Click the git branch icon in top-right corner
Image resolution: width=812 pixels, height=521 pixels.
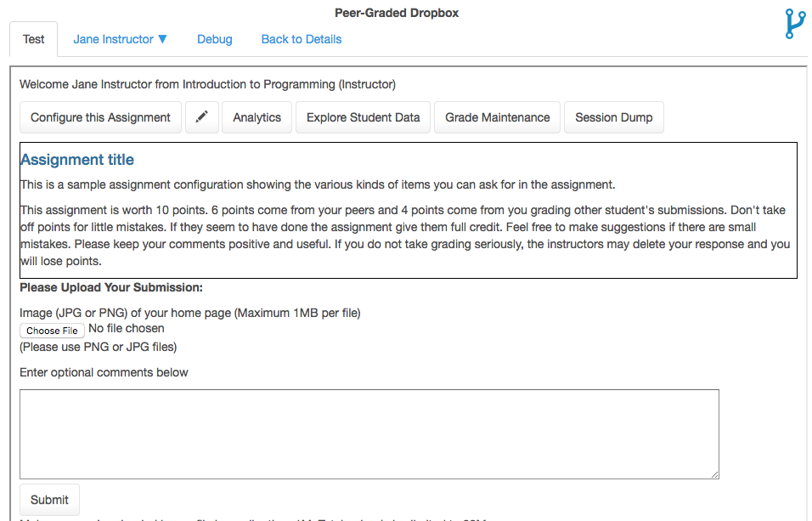794,24
